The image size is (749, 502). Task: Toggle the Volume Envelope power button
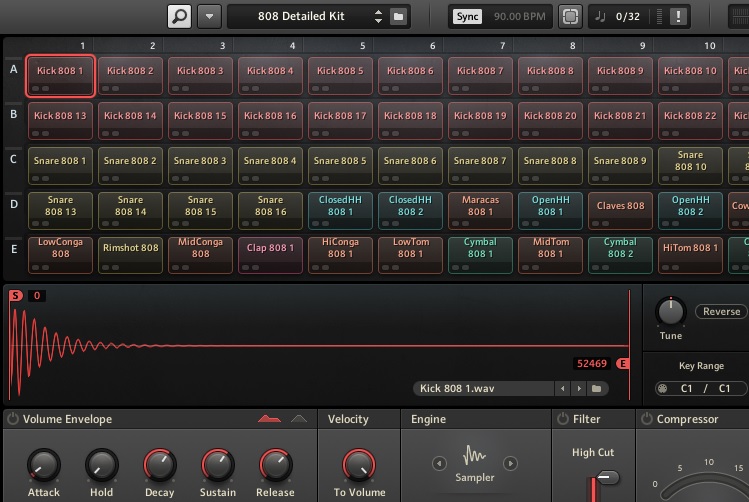coord(13,419)
